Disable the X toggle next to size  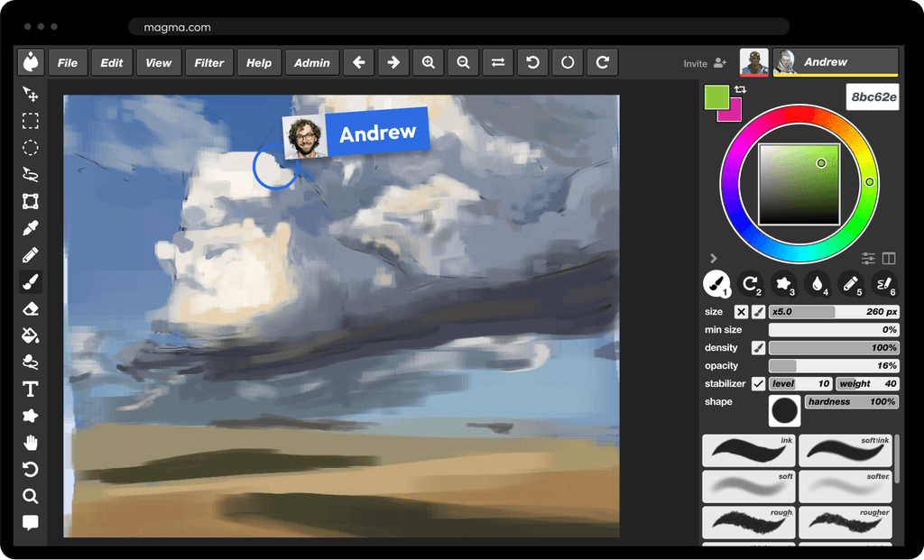(742, 311)
